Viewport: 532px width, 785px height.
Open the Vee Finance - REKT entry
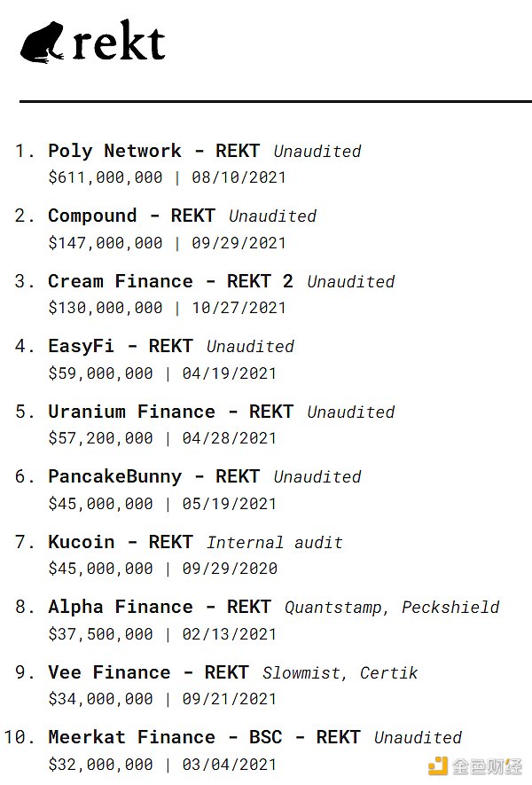(x=148, y=672)
